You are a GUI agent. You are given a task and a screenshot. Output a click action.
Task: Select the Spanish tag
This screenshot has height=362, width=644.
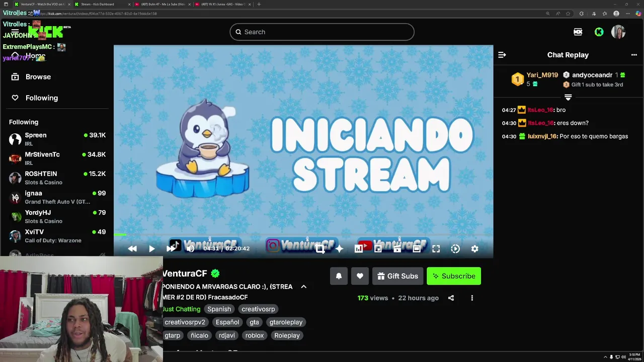(219, 309)
